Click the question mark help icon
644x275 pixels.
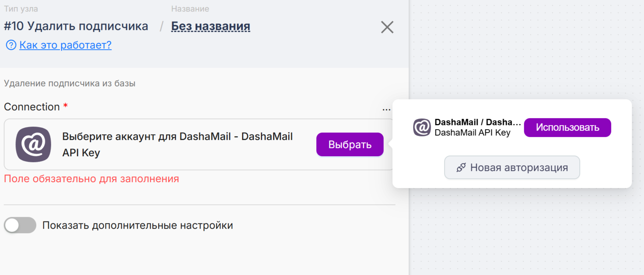[11, 45]
